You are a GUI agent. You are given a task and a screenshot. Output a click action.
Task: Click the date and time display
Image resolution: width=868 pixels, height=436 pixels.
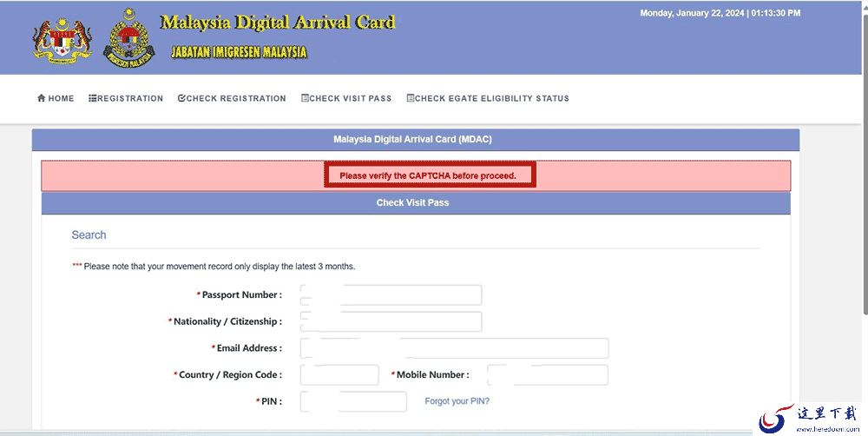(720, 13)
